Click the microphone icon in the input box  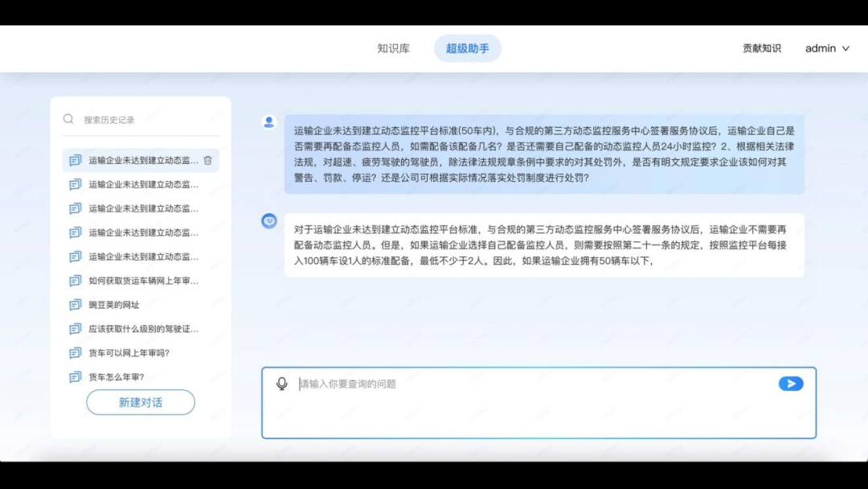pyautogui.click(x=282, y=384)
